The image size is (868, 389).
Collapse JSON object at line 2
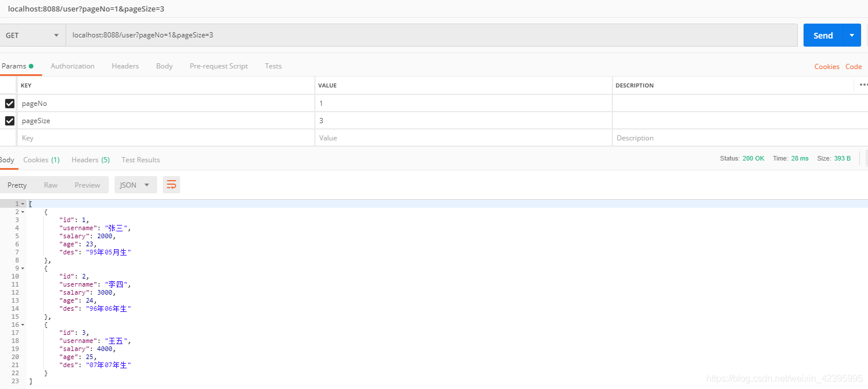[23, 212]
